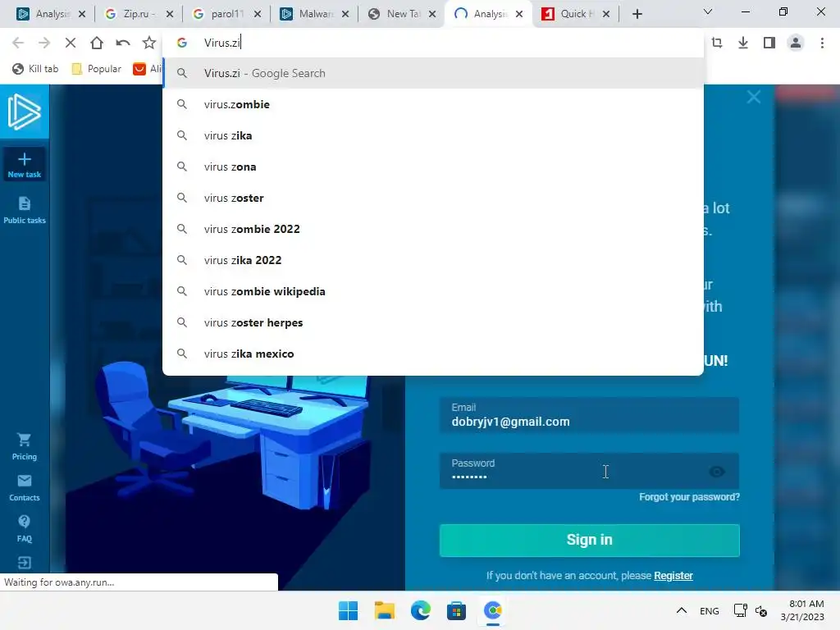The image size is (840, 630).
Task: Select the 'virus zika' suggestion
Action: 433,135
